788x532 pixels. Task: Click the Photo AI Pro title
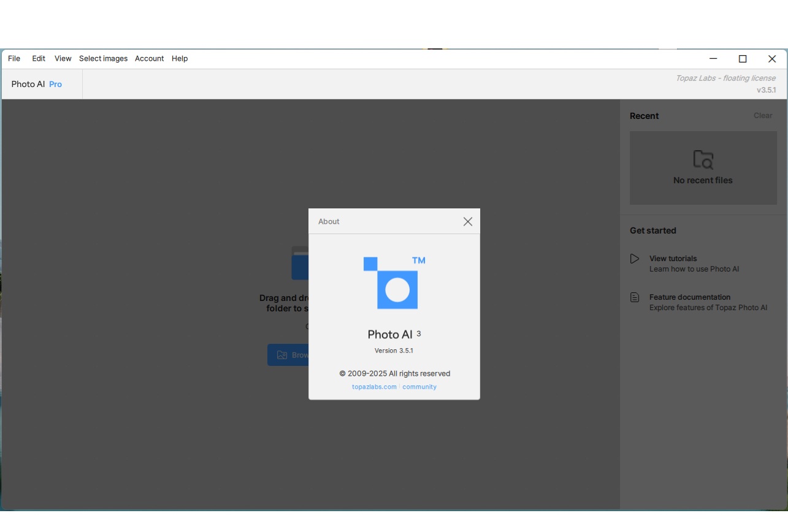coord(37,85)
